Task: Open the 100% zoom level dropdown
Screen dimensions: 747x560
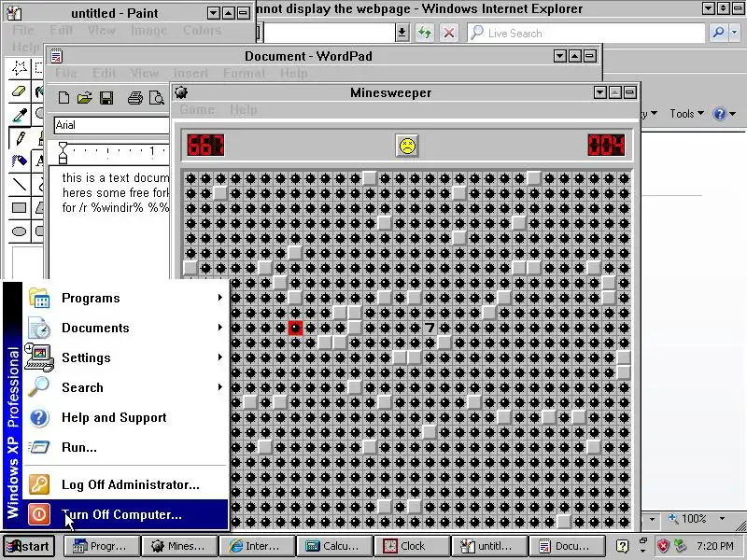Action: click(722, 519)
